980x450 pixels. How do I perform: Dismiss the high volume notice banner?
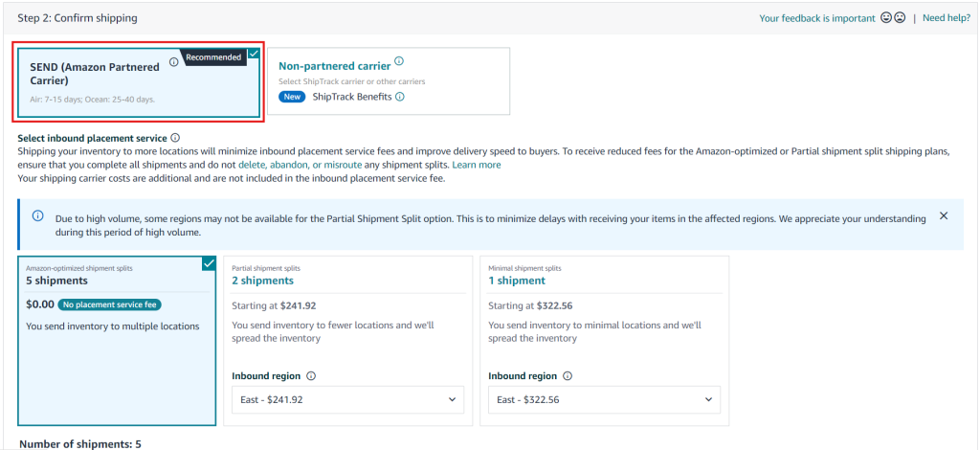(x=944, y=216)
